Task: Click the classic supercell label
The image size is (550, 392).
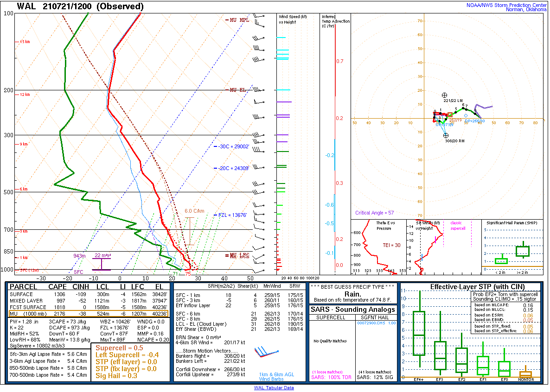Action: point(458,226)
